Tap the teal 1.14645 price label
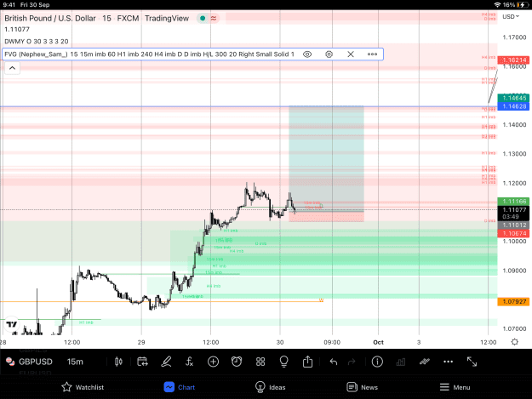532x399 pixels. (513, 98)
